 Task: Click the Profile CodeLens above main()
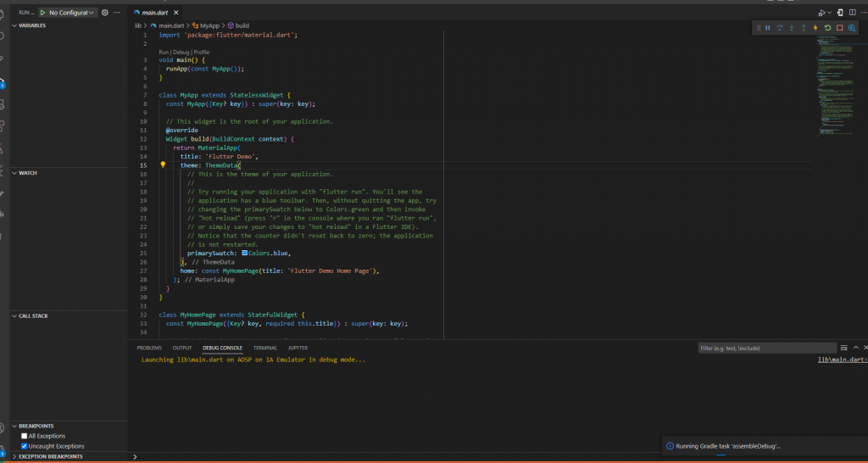coord(202,52)
